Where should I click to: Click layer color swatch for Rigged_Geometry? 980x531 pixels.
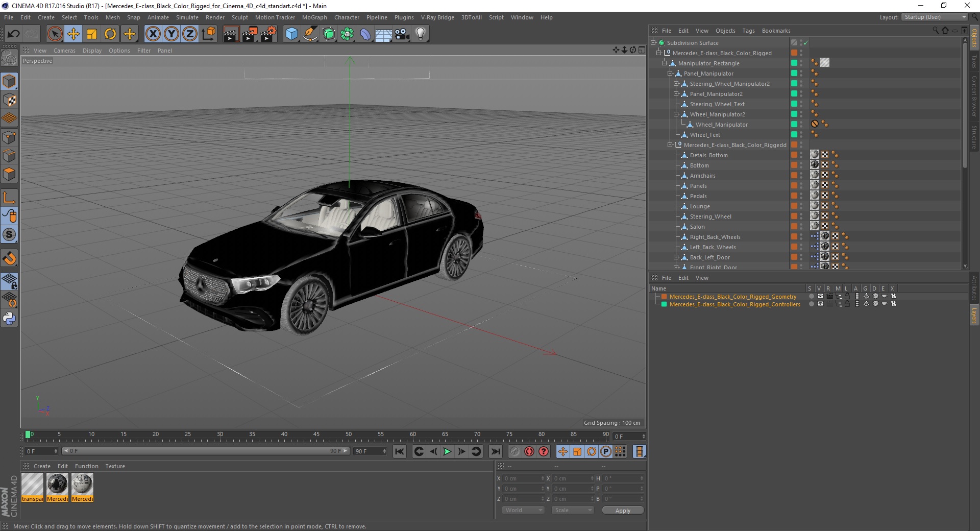point(664,296)
